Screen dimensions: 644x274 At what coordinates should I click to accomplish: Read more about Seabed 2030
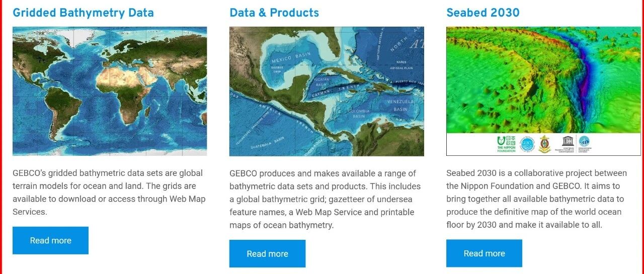point(484,253)
